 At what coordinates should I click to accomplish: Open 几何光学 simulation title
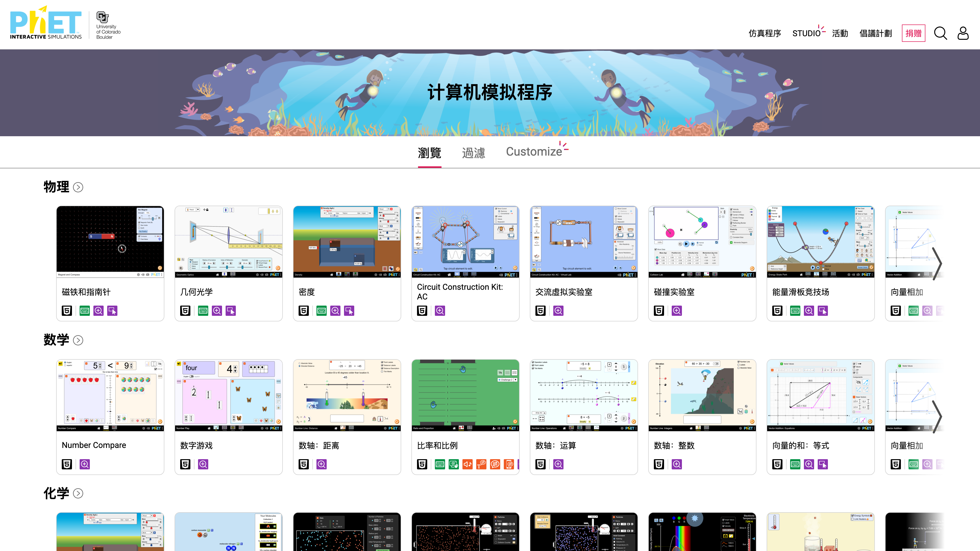pos(196,292)
